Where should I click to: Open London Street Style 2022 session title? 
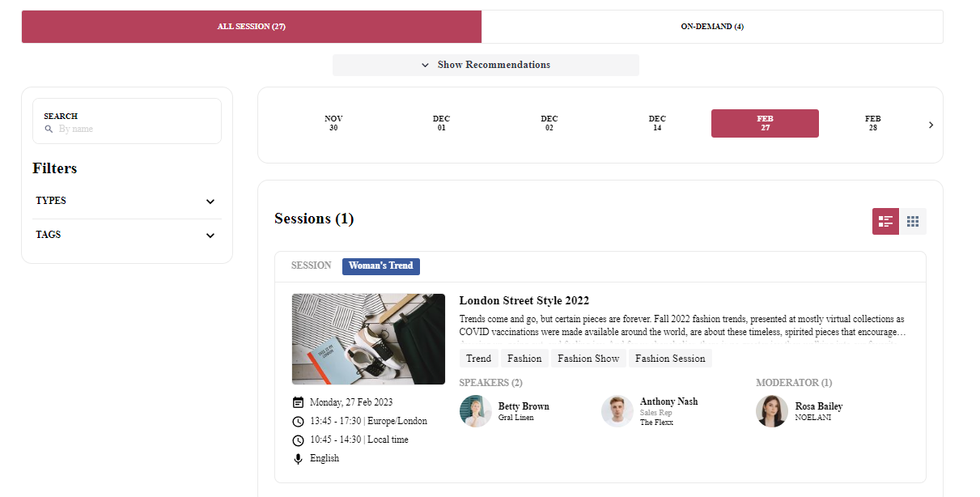524,301
